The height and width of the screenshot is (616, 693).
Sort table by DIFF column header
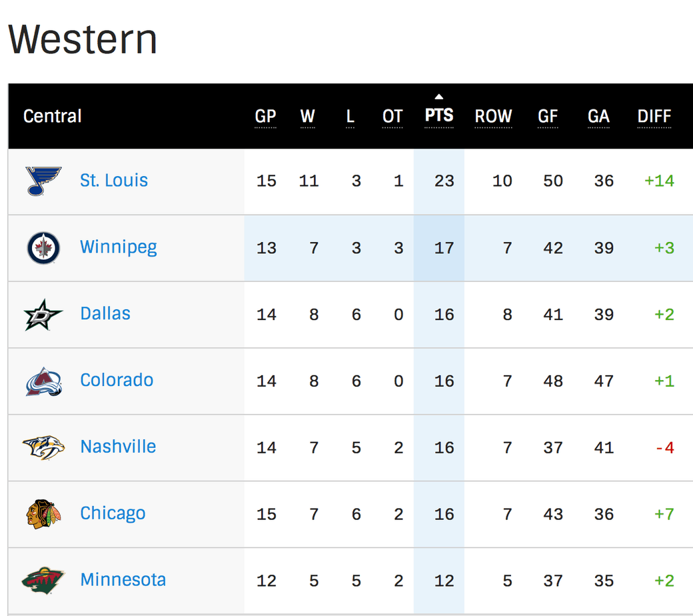(x=654, y=116)
